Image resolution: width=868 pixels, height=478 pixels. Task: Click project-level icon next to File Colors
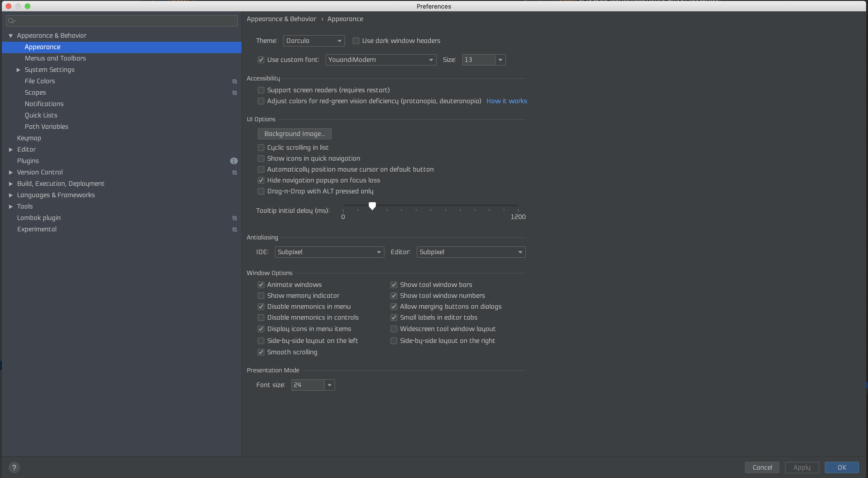(x=234, y=81)
